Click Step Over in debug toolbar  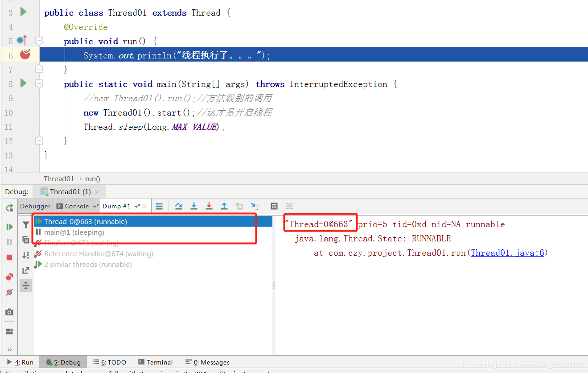pyautogui.click(x=179, y=206)
